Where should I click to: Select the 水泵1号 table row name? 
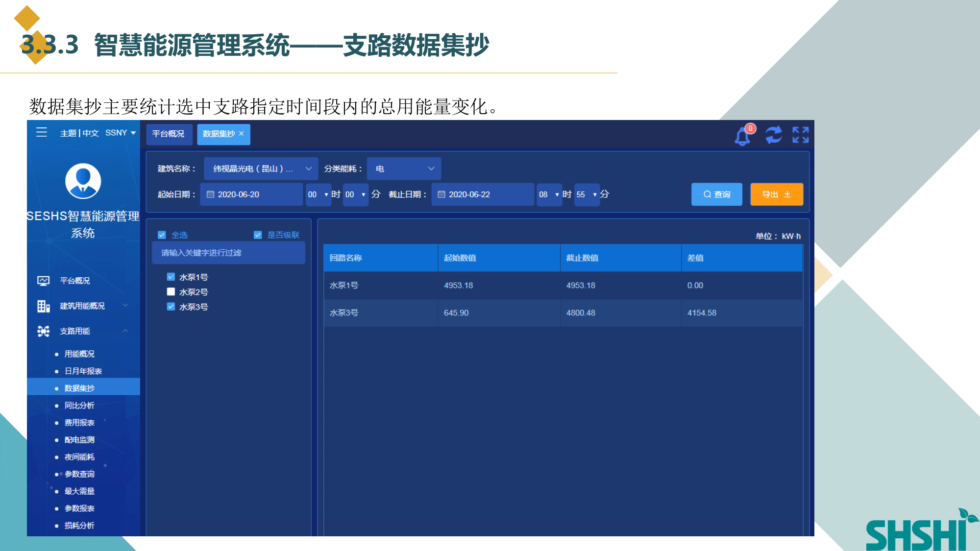344,285
